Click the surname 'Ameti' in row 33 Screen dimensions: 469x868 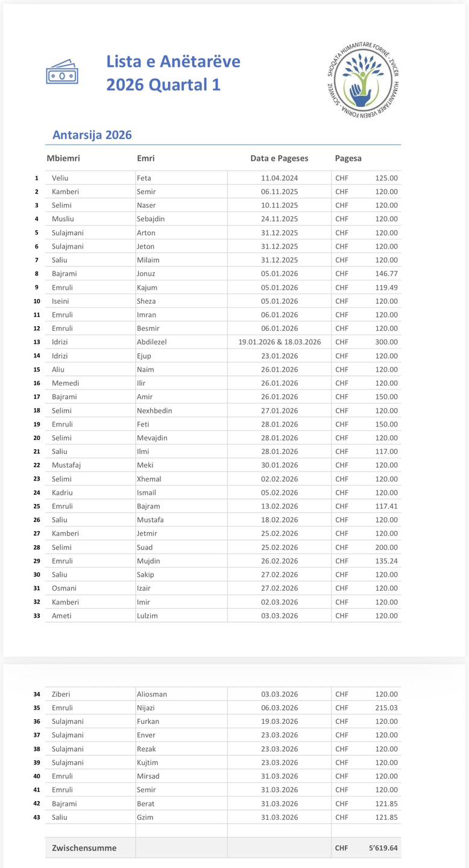click(x=61, y=616)
